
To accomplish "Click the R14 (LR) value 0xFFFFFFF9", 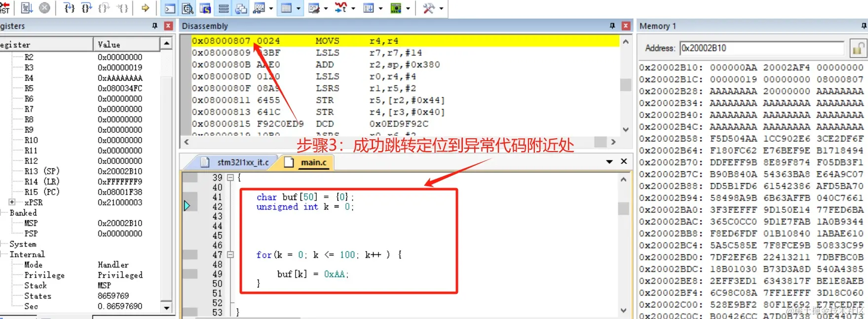I will click(x=120, y=182).
